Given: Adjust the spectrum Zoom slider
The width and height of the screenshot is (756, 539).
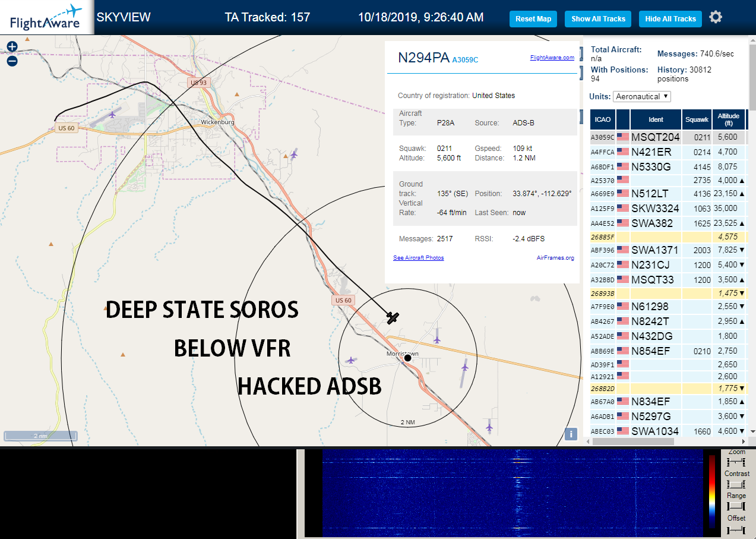Looking at the screenshot, I should [x=736, y=462].
